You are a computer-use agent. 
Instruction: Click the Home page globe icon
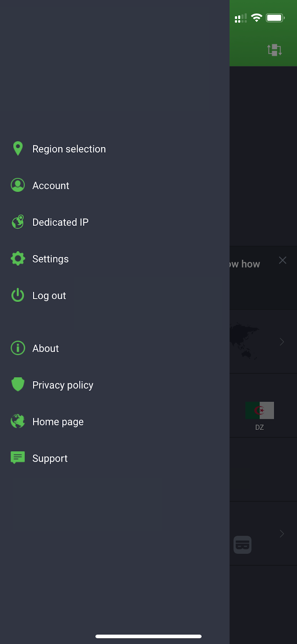[x=18, y=421]
